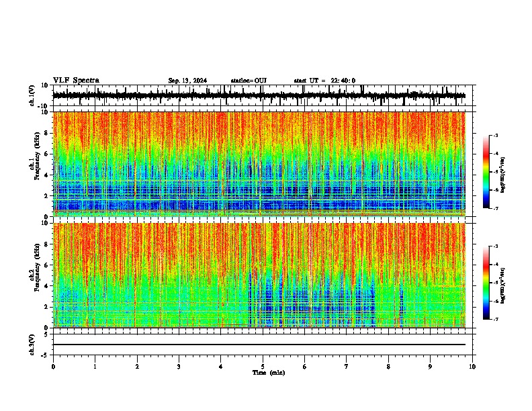
Task: Click the date "Sep. 13, 2024"
Action: point(187,81)
